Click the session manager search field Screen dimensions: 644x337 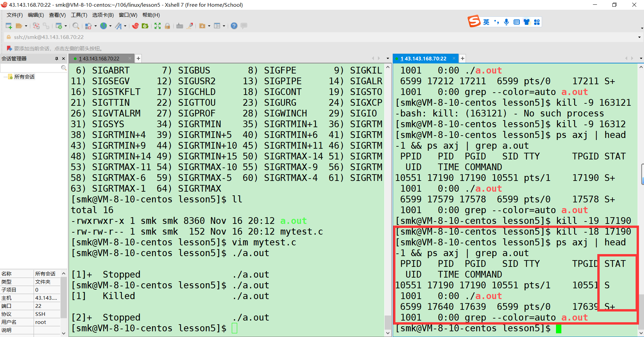coord(31,68)
